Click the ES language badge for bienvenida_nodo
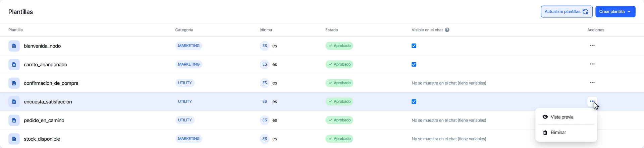This screenshot has height=148, width=644. (265, 46)
